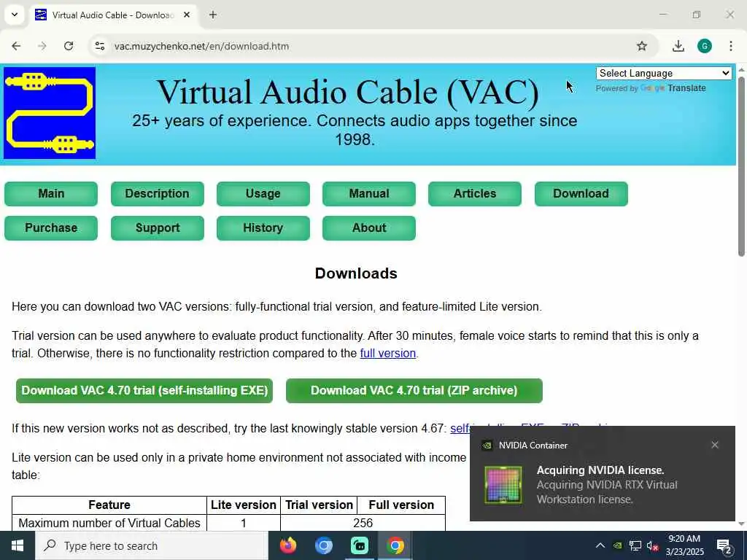Follow the full version link
The image size is (747, 560).
pyautogui.click(x=388, y=354)
